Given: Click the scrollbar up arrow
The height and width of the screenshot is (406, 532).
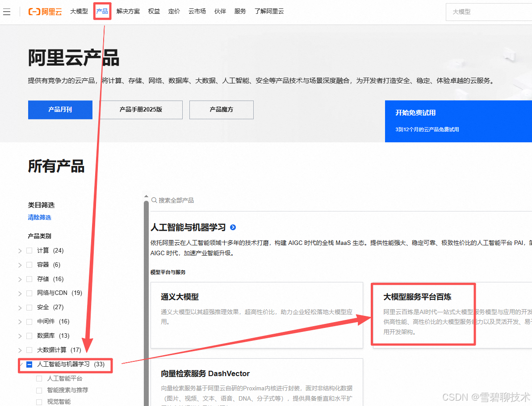Looking at the screenshot, I should tap(146, 196).
